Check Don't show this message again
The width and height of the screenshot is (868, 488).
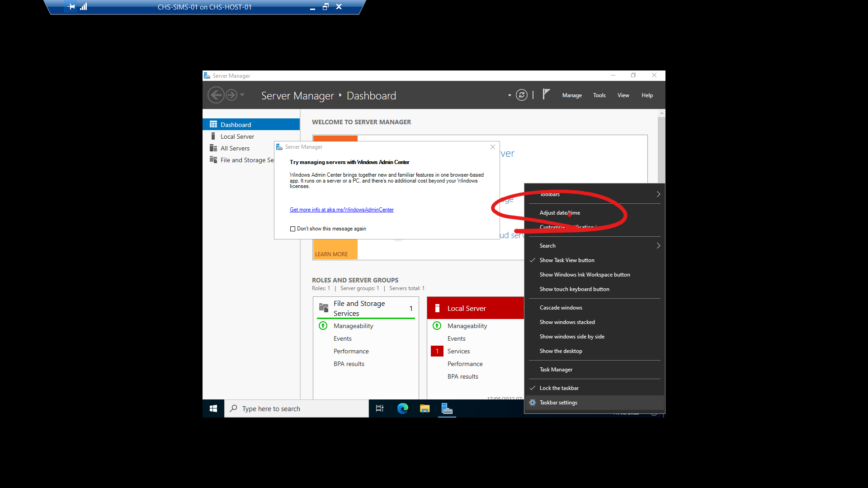coord(292,229)
